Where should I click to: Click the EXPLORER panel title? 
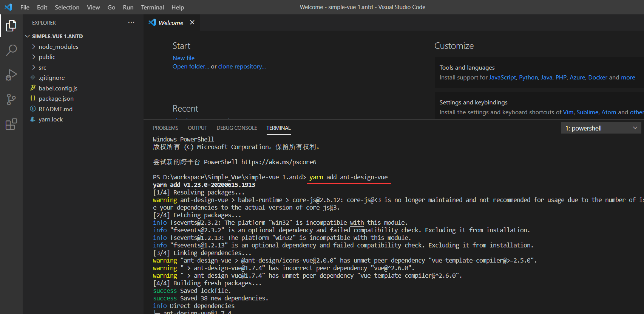pos(44,23)
